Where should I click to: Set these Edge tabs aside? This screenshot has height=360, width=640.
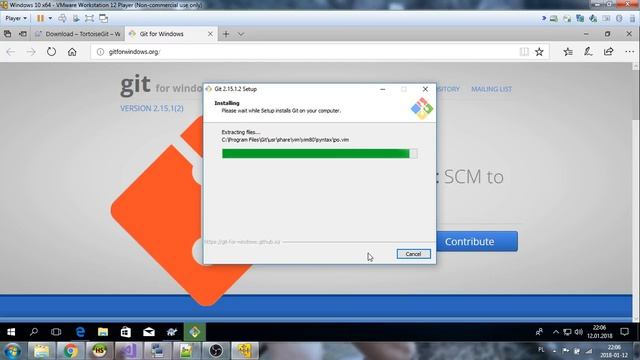(x=23, y=34)
